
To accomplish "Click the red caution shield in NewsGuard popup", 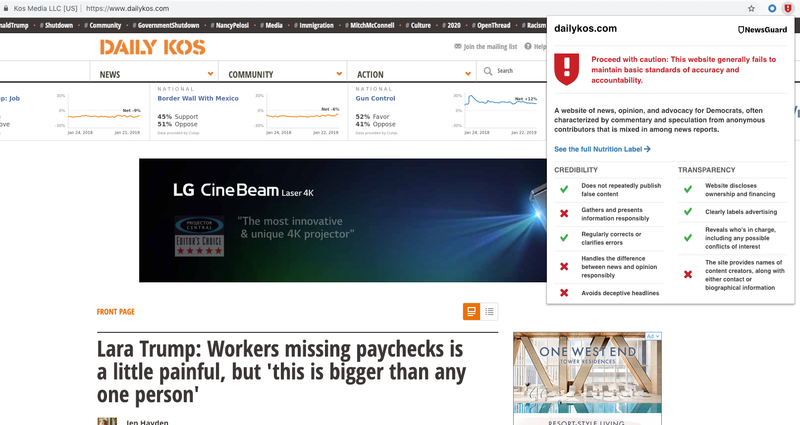I will (567, 69).
